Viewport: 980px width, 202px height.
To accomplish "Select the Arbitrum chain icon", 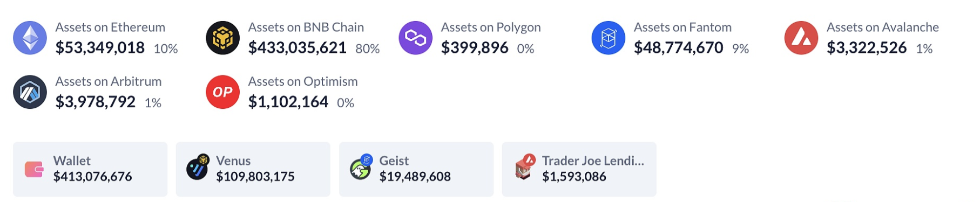I will [x=30, y=92].
